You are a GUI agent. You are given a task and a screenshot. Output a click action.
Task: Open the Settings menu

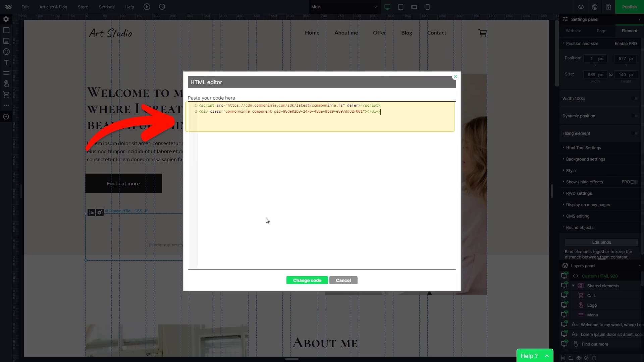pyautogui.click(x=107, y=7)
